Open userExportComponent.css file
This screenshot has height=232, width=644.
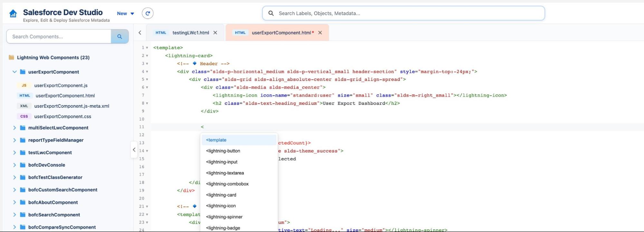[62, 116]
